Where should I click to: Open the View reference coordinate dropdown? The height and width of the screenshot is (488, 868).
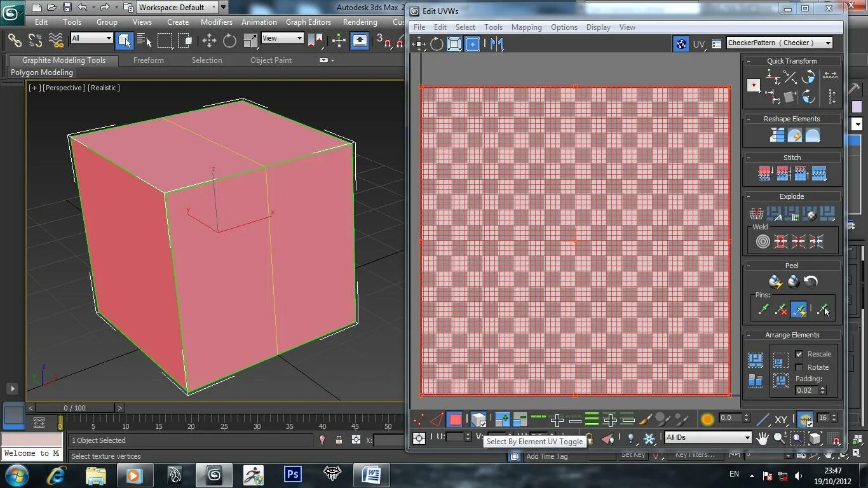282,38
